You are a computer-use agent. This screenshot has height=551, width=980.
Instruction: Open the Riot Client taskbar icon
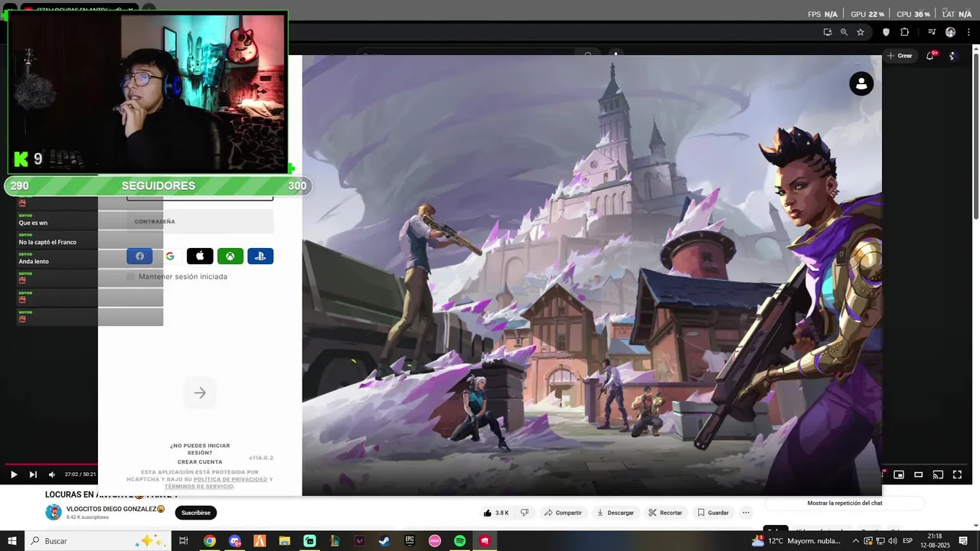(485, 541)
